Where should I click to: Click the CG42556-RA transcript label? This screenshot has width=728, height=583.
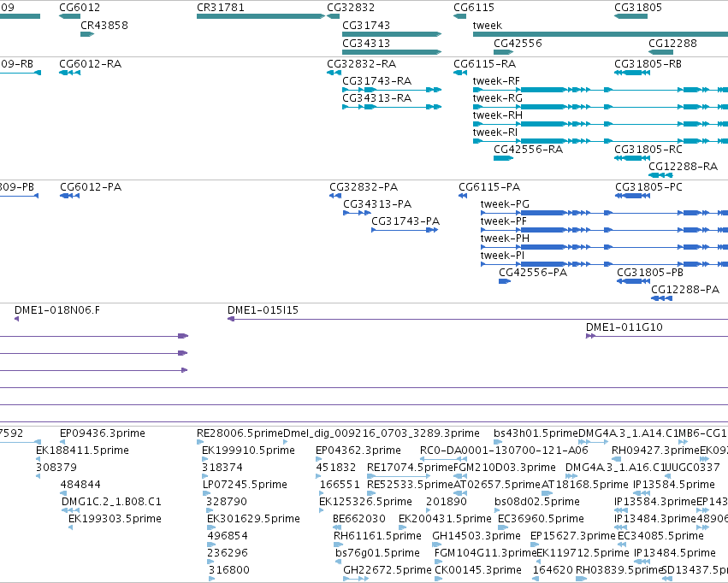pyautogui.click(x=529, y=150)
